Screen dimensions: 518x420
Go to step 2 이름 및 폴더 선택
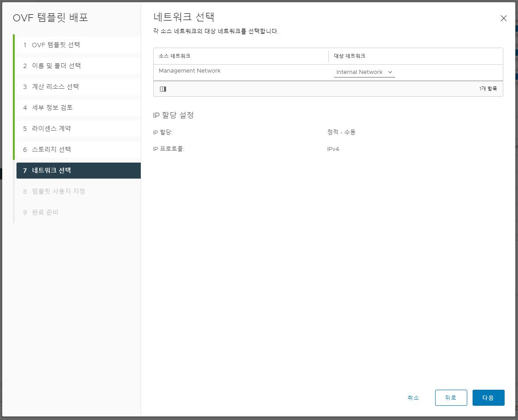(x=79, y=66)
